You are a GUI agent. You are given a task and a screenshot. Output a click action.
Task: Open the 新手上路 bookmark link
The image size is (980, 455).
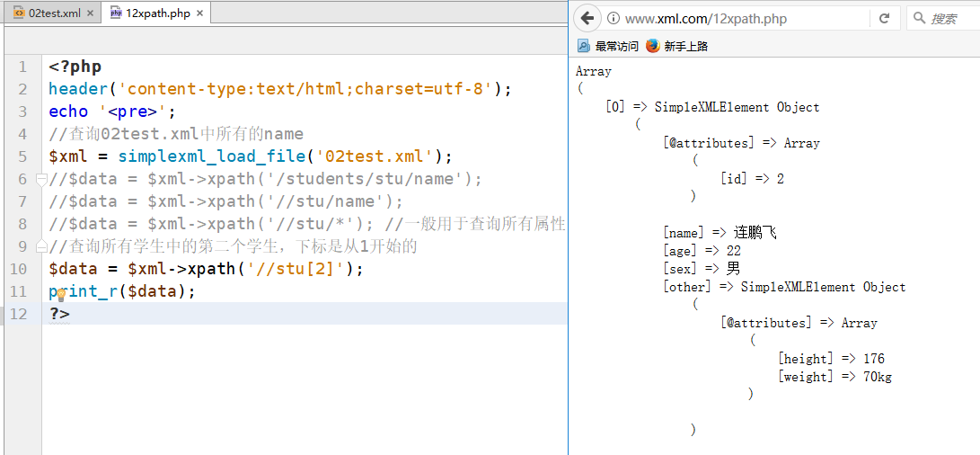(685, 46)
